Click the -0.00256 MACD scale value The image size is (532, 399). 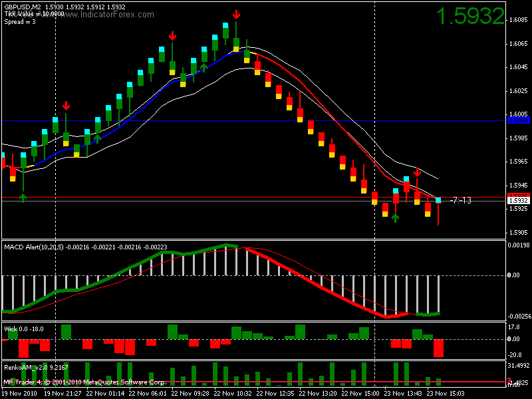(x=519, y=317)
